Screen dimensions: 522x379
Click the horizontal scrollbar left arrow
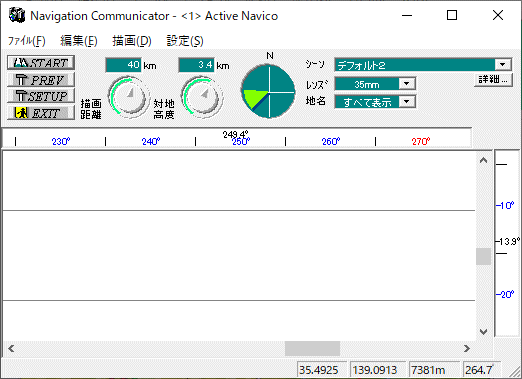click(x=11, y=348)
